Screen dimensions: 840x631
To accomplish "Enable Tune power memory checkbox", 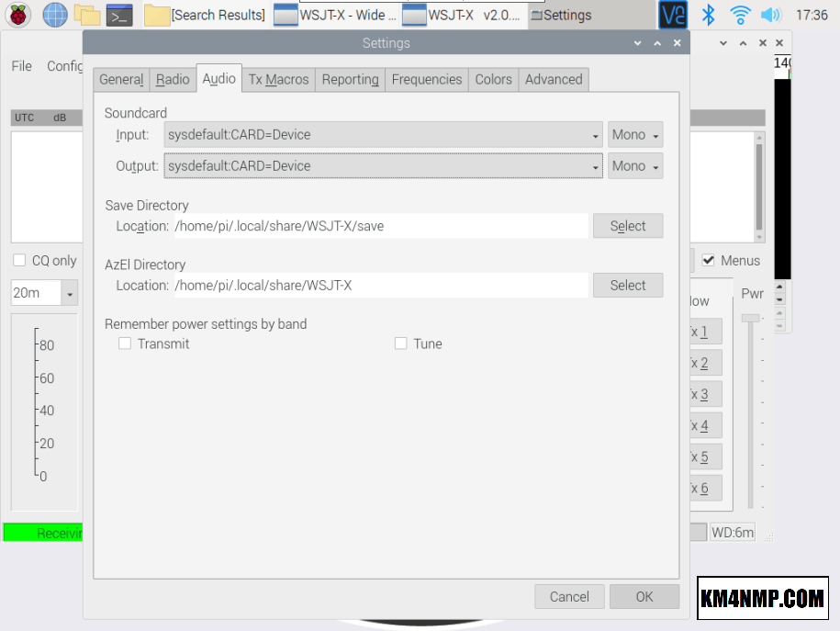I will coord(400,344).
